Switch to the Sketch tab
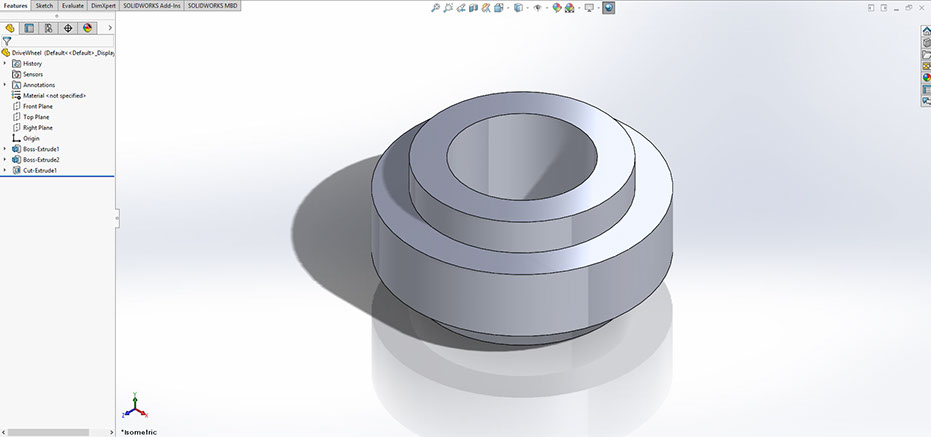This screenshot has width=931, height=437. point(44,5)
